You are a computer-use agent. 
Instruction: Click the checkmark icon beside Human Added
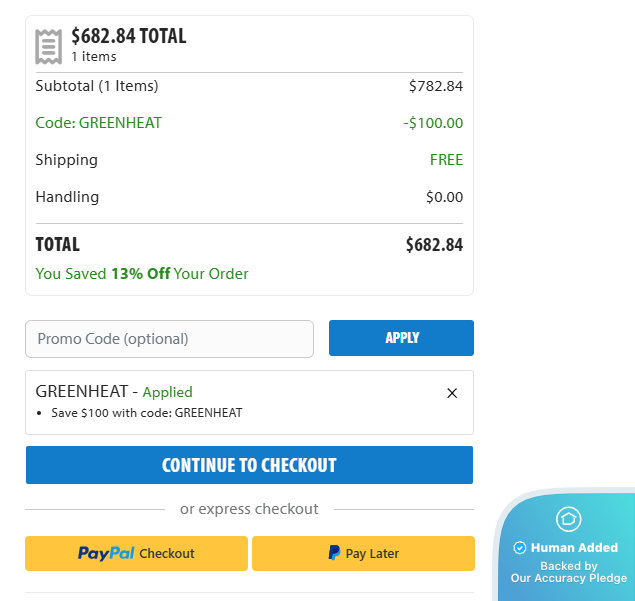click(x=519, y=548)
